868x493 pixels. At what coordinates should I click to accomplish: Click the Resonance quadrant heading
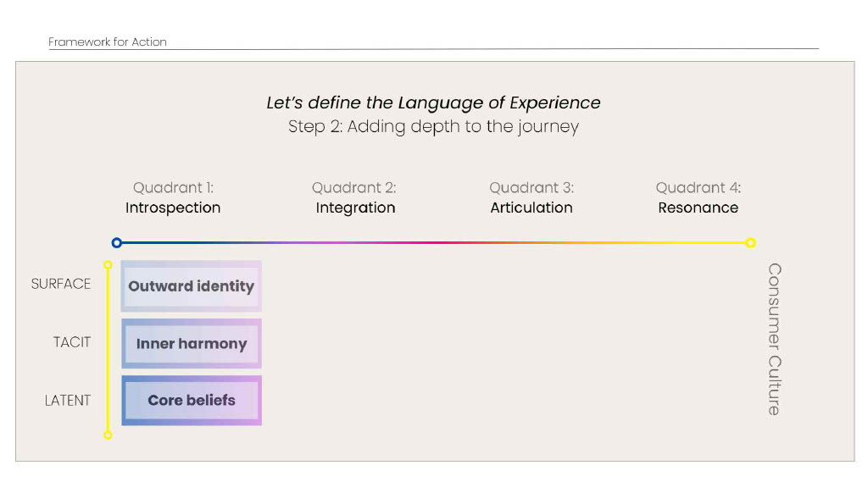(x=698, y=208)
